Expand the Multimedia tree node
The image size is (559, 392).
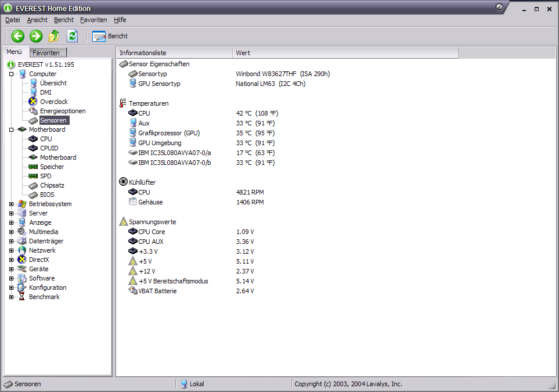[11, 232]
